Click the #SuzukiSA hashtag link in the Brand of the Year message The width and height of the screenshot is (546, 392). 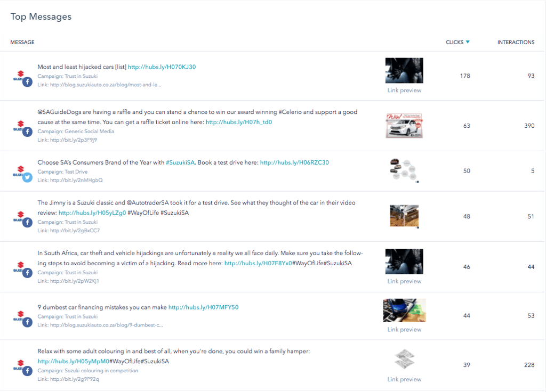click(180, 162)
